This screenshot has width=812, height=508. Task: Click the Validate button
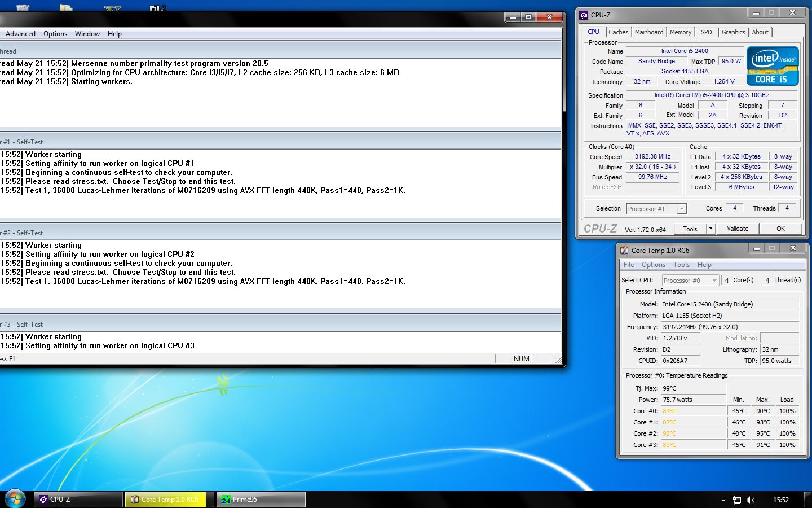coord(738,229)
